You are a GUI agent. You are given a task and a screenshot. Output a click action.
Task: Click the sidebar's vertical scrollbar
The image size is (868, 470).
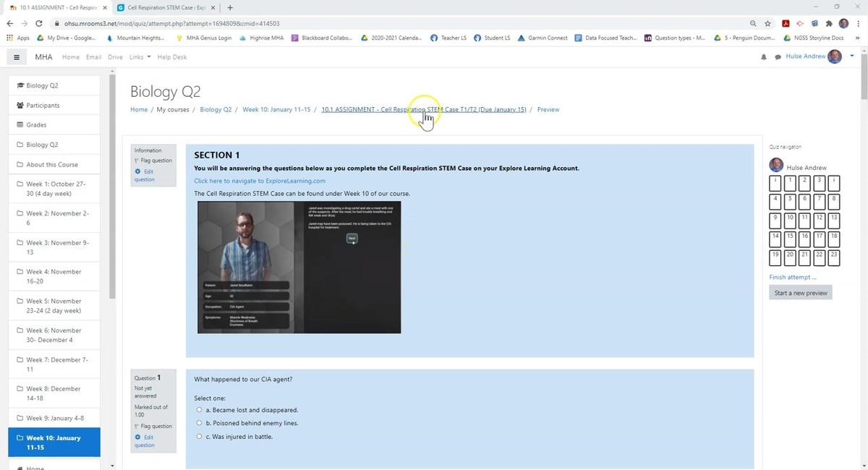pyautogui.click(x=112, y=185)
